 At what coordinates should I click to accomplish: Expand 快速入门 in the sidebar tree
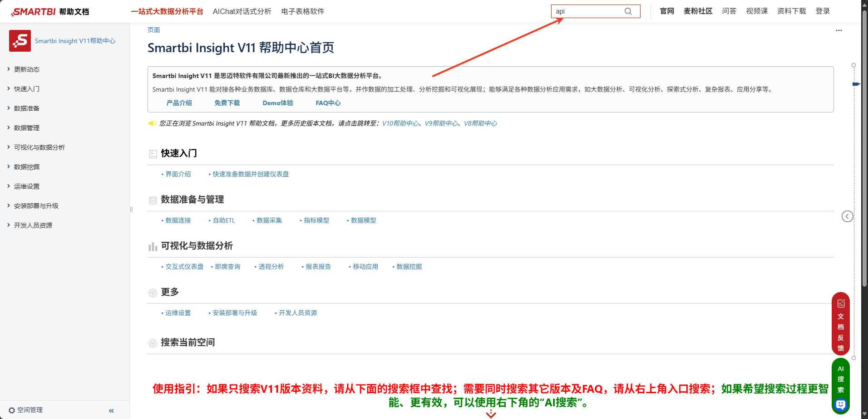coord(9,88)
